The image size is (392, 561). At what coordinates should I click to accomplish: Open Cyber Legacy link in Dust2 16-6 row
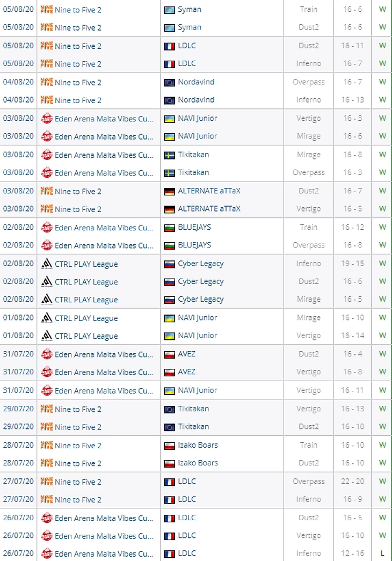pyautogui.click(x=201, y=281)
